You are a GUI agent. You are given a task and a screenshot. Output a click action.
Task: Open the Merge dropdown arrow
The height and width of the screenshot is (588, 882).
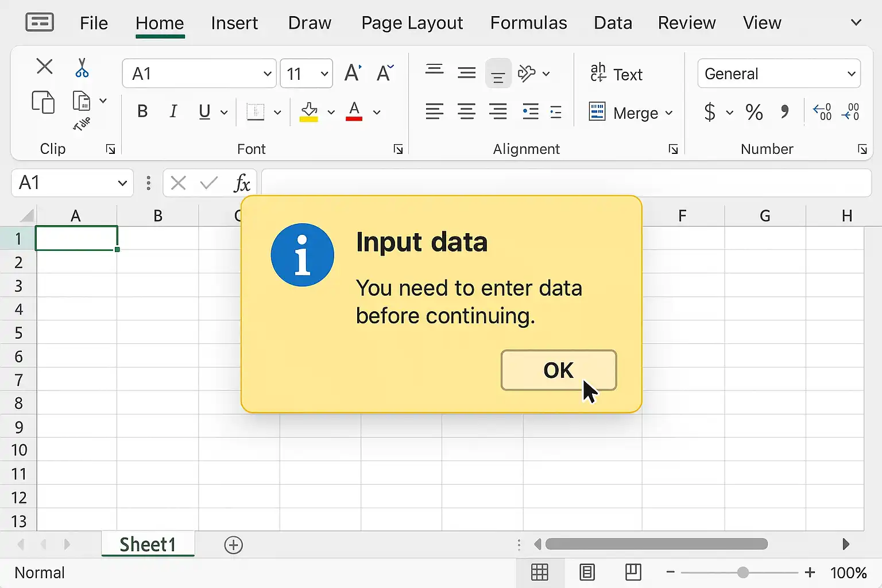(x=669, y=113)
